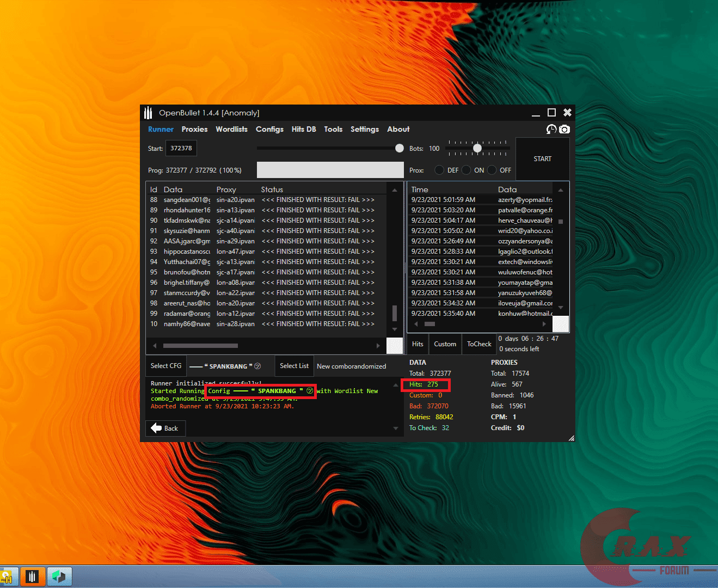This screenshot has width=718, height=588.
Task: Click the checkmark icon beside SPANKBANG config
Action: (x=257, y=366)
